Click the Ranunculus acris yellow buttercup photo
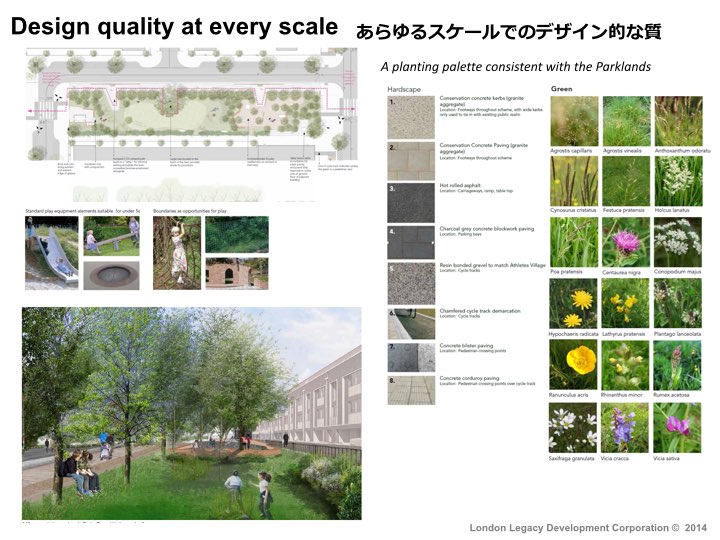Image resolution: width=720 pixels, height=540 pixels. click(x=574, y=365)
